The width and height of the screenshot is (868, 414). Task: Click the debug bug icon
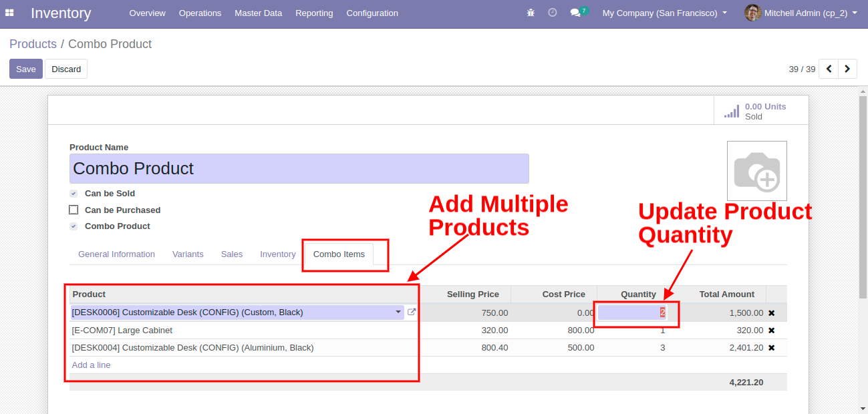pyautogui.click(x=531, y=13)
